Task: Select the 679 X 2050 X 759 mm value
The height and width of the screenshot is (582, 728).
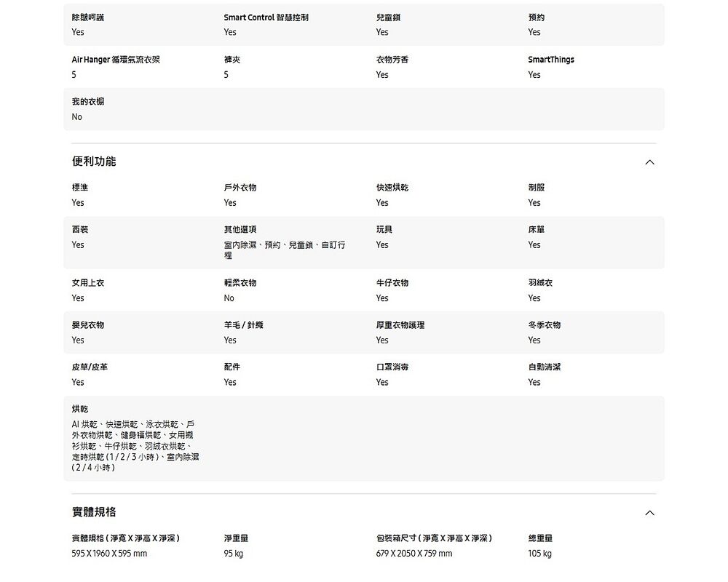Action: (414, 554)
